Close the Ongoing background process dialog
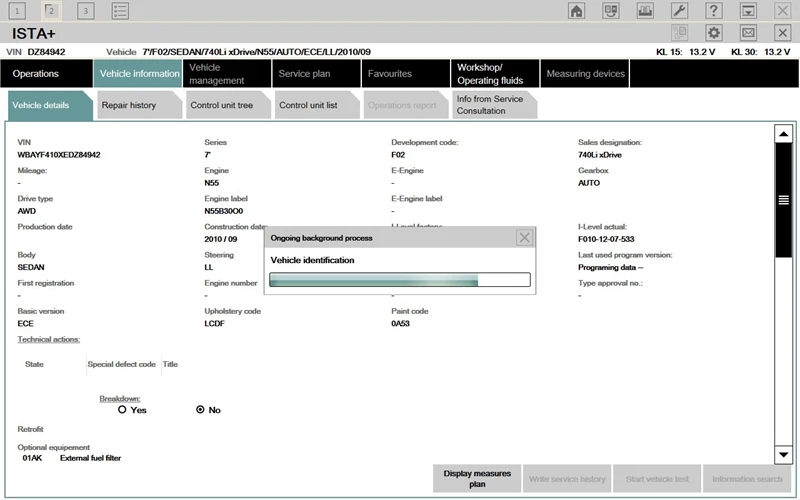Image resolution: width=800 pixels, height=500 pixels. [x=524, y=237]
